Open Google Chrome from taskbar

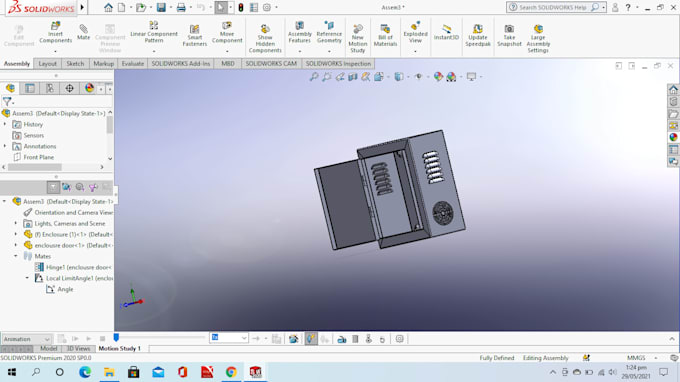coord(231,372)
